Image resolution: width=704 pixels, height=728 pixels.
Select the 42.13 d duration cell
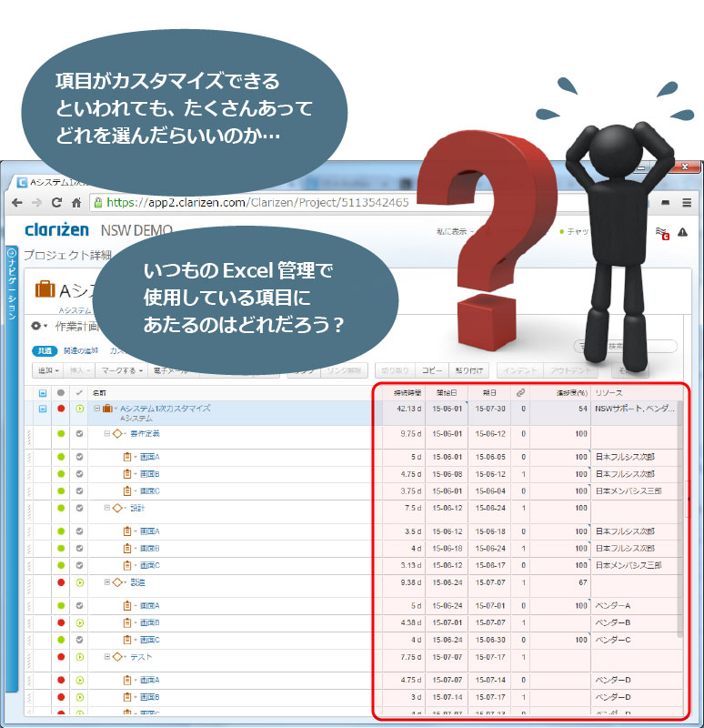tap(403, 413)
